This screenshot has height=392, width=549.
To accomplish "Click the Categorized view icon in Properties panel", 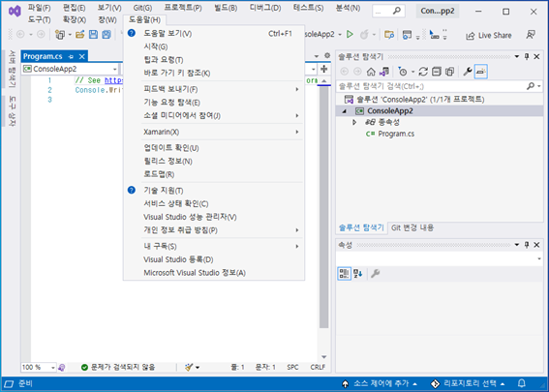I will coord(344,273).
